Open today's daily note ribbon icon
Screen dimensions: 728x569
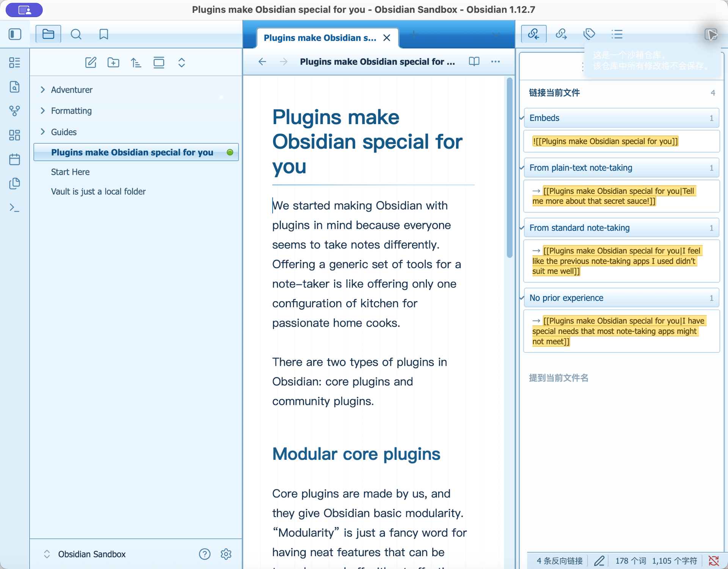14,159
